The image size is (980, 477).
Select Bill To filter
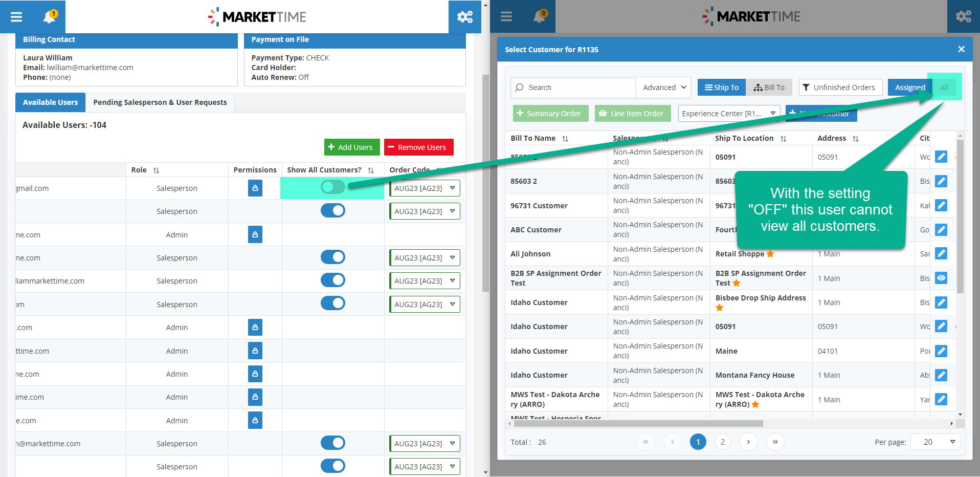point(769,88)
